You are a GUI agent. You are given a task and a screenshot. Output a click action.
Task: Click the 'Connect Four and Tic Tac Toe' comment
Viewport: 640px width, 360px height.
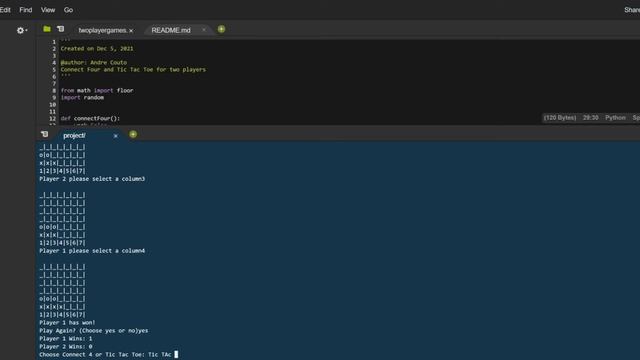[x=133, y=69]
